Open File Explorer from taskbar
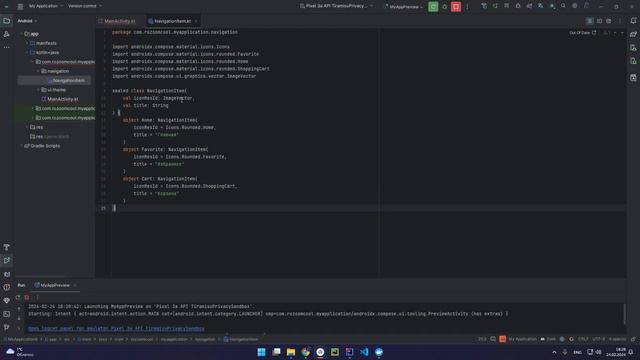 point(291,352)
